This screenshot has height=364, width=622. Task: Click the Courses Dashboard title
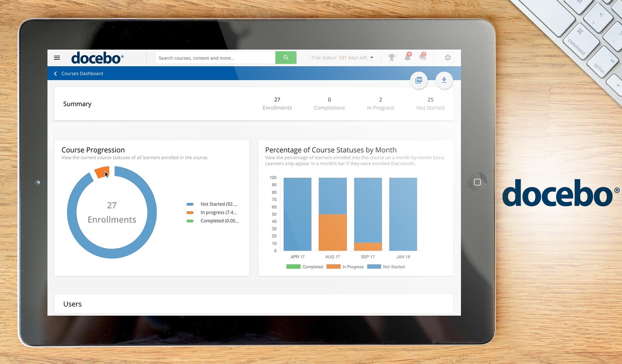click(x=82, y=73)
